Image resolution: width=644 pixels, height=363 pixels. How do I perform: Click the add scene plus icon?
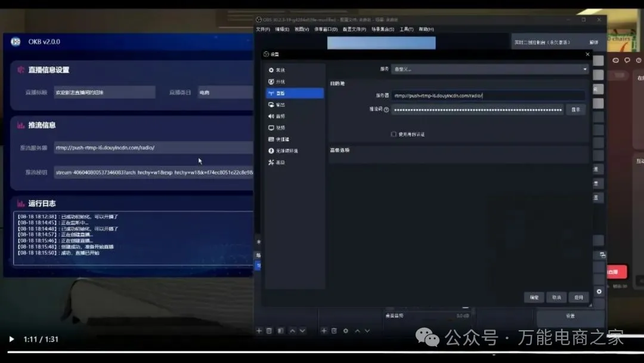[259, 331]
